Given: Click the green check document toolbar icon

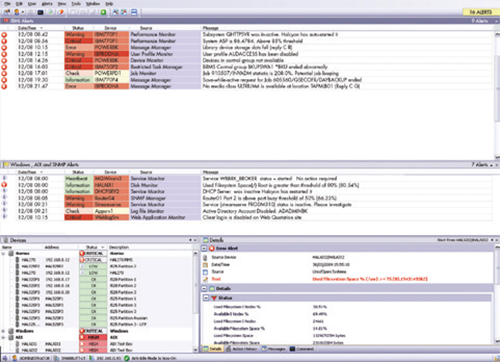Looking at the screenshot, I should coord(51,12).
